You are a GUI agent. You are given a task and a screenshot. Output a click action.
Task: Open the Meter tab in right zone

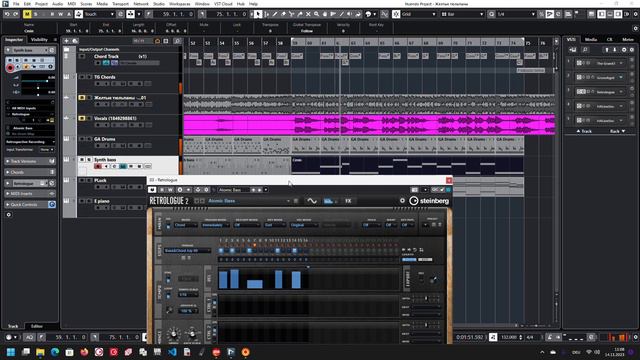point(628,40)
